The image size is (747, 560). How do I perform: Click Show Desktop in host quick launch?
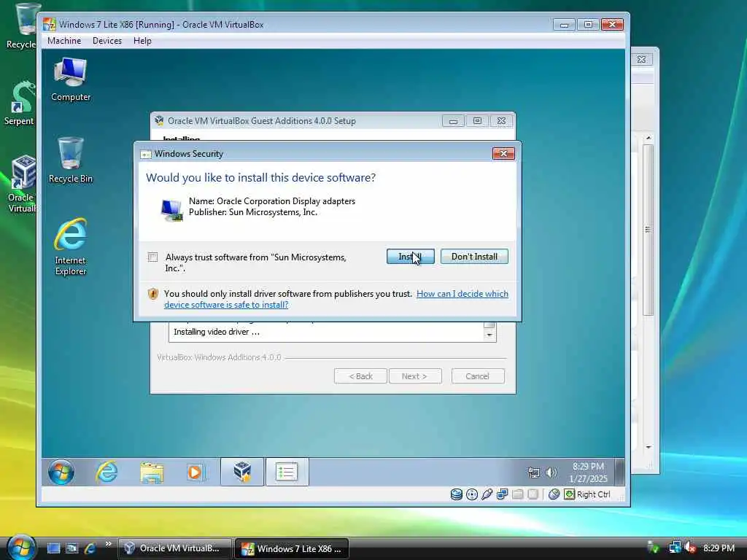[x=53, y=548]
